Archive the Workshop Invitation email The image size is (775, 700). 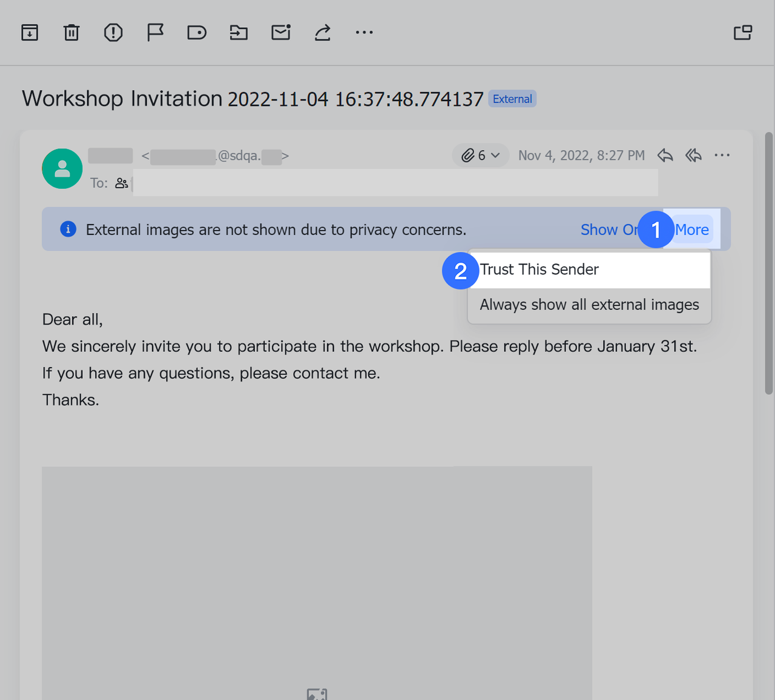[x=29, y=32]
